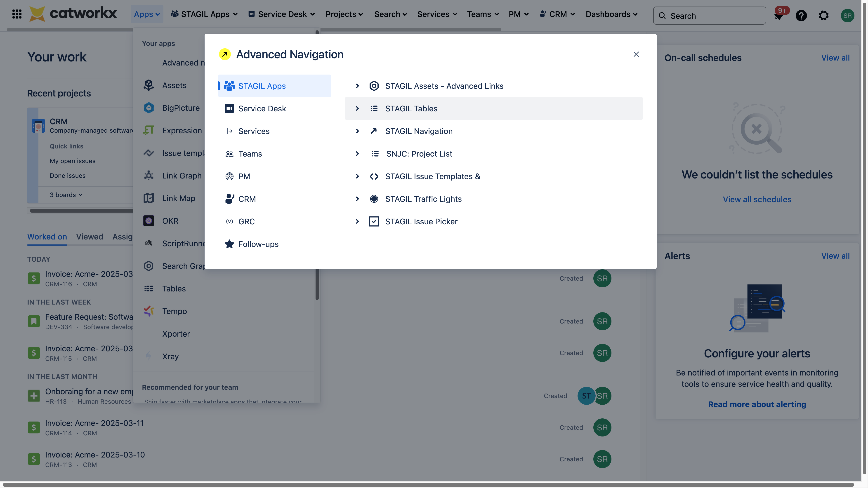
Task: Open the Projects dropdown in top bar
Action: pos(344,14)
